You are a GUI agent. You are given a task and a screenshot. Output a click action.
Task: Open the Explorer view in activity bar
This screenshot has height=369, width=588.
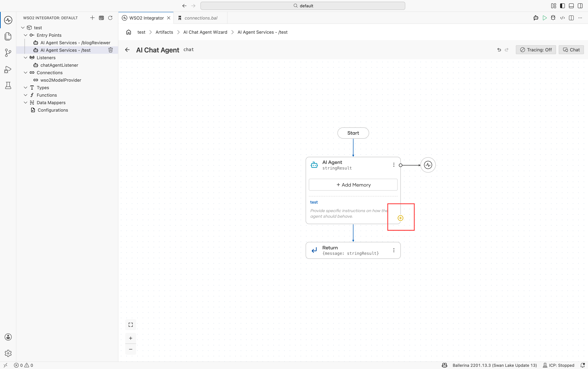(x=8, y=36)
